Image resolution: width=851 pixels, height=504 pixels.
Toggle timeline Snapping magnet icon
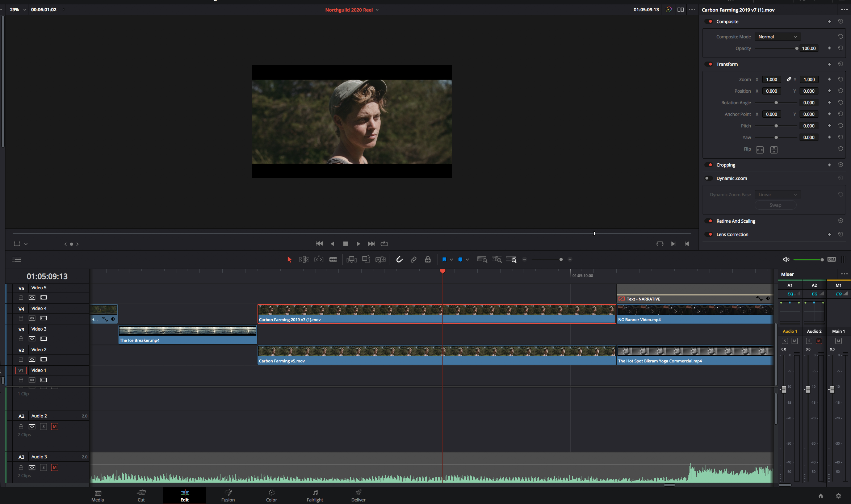399,260
